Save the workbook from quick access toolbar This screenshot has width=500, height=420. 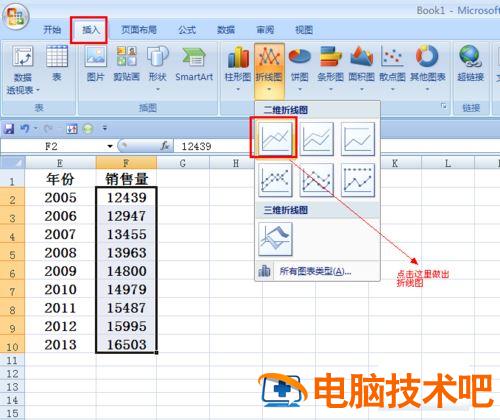tap(9, 128)
